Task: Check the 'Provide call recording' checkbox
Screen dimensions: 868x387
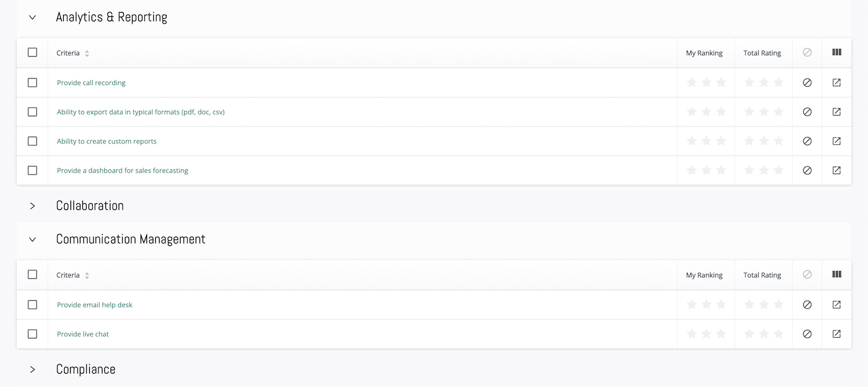Action: point(32,83)
